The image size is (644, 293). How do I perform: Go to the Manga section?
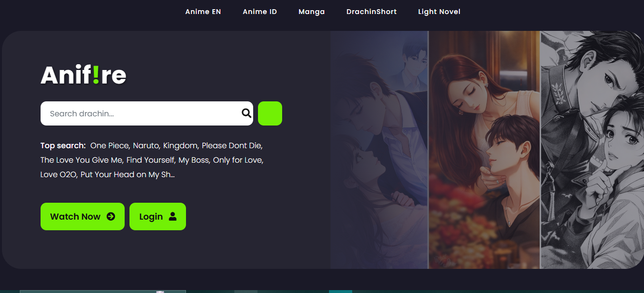[x=312, y=12]
